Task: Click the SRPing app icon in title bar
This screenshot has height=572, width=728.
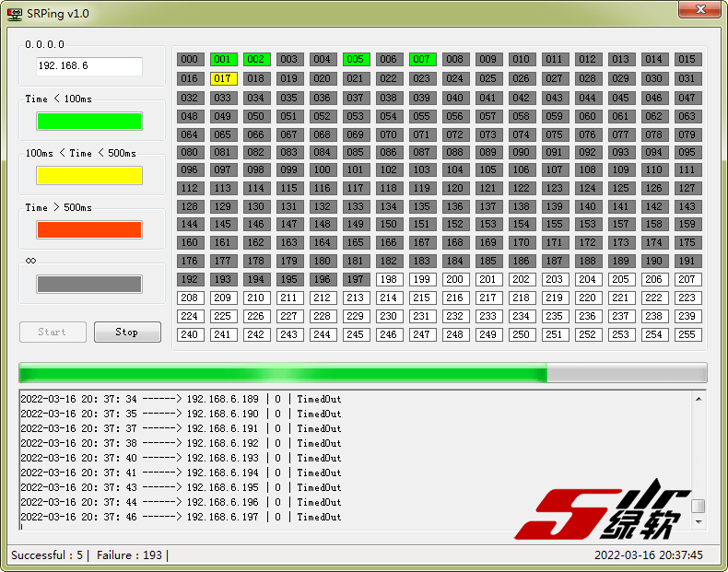Action: (x=15, y=13)
